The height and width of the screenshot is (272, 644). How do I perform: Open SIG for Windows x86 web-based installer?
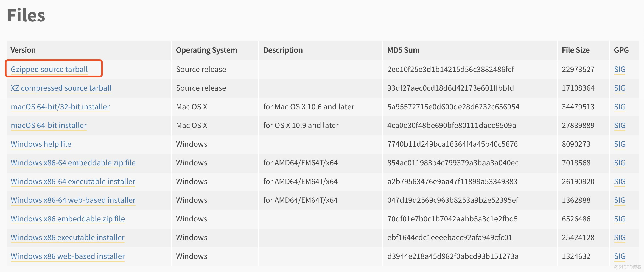620,256
